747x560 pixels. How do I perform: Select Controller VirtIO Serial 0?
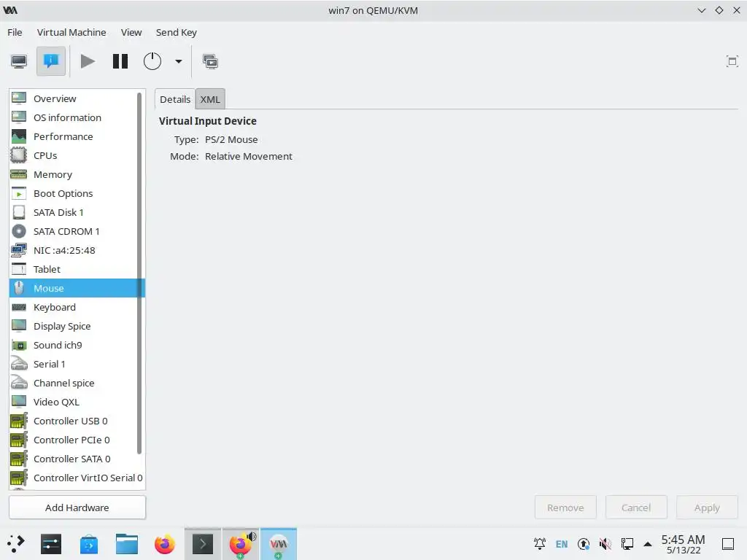point(76,478)
